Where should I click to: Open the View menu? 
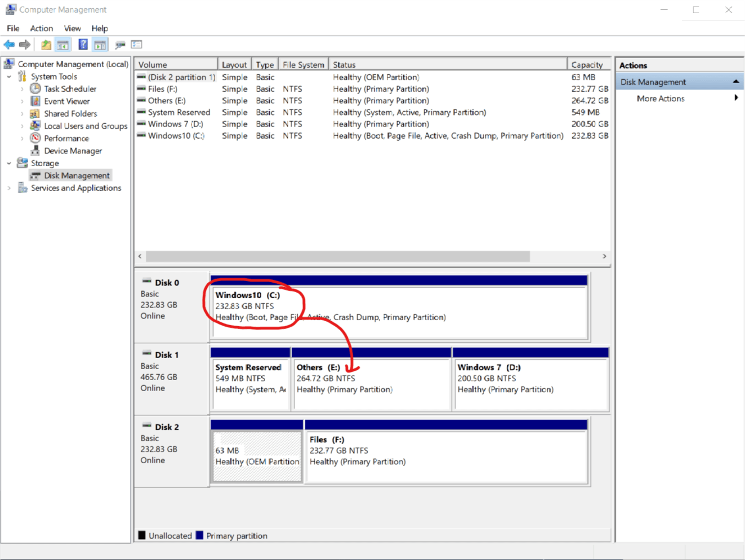[x=72, y=29]
